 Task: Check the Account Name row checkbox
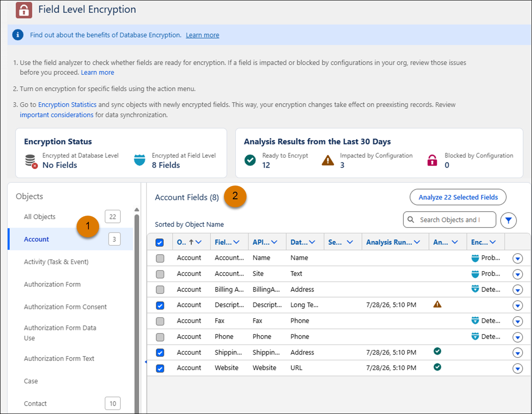point(160,258)
